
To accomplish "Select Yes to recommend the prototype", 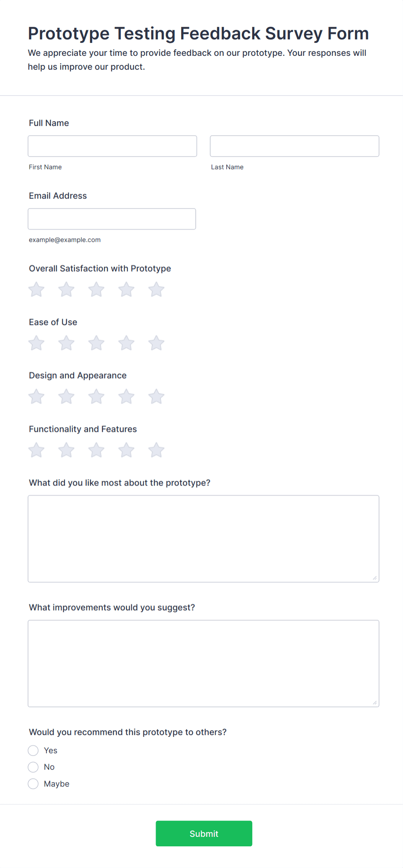I will (x=33, y=750).
